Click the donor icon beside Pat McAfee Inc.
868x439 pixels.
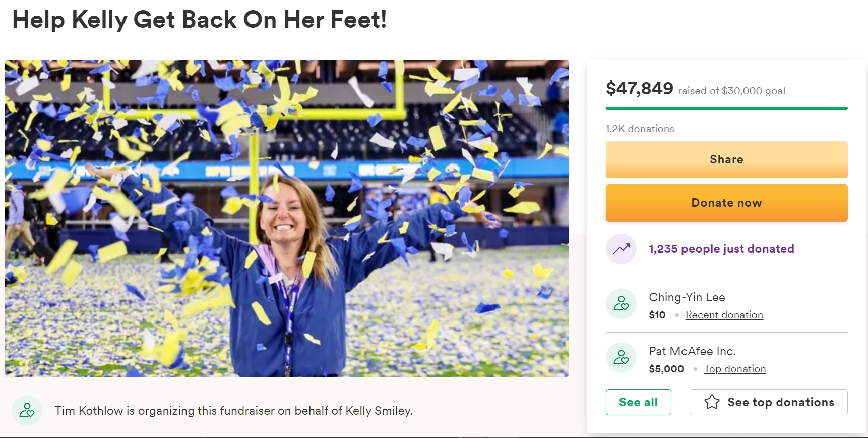(621, 357)
